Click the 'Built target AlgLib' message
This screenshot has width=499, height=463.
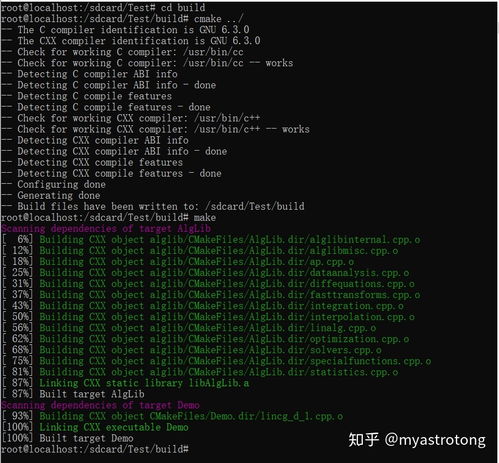tap(92, 394)
